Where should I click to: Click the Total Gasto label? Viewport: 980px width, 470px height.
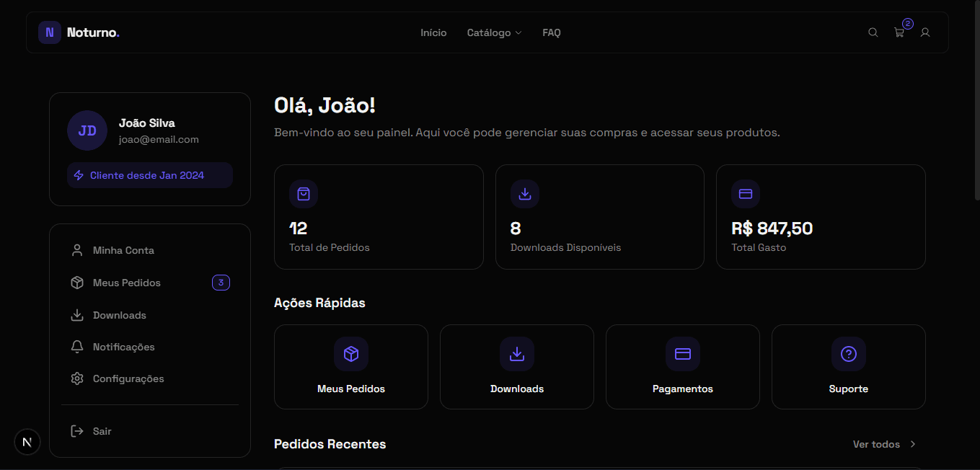point(759,247)
